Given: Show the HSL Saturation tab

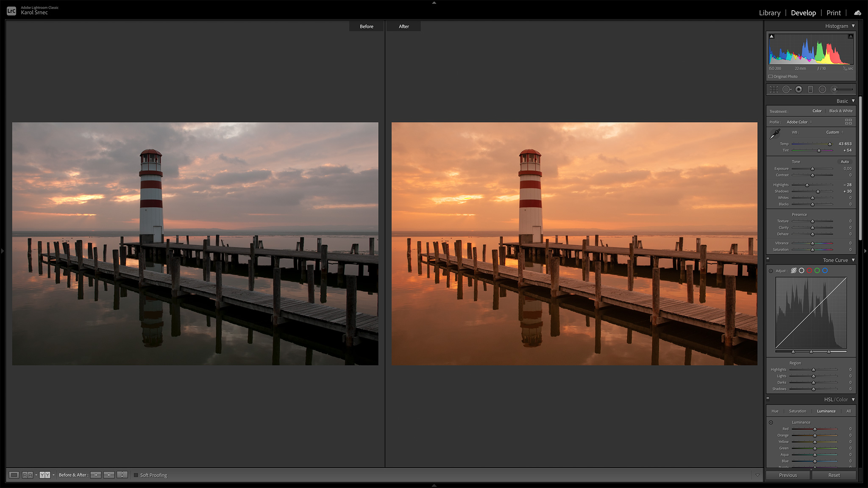Looking at the screenshot, I should coord(798,411).
